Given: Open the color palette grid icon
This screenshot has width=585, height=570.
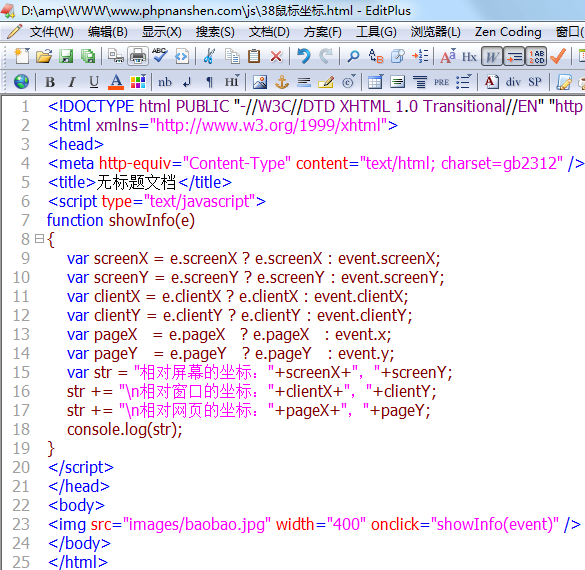Looking at the screenshot, I should click(x=138, y=82).
